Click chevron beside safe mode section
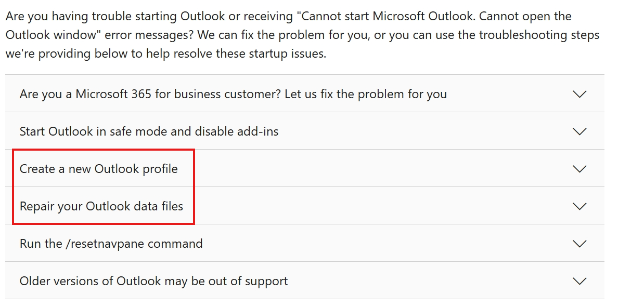This screenshot has height=307, width=644. [579, 131]
